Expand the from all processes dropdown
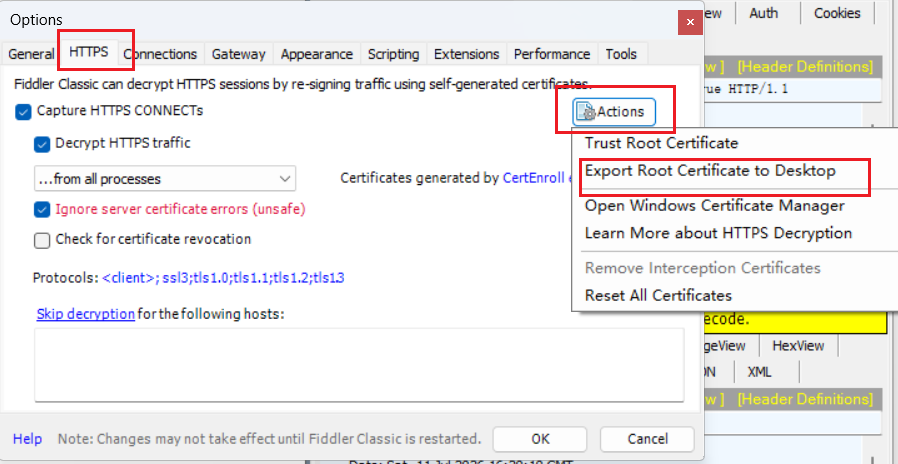 tap(165, 179)
